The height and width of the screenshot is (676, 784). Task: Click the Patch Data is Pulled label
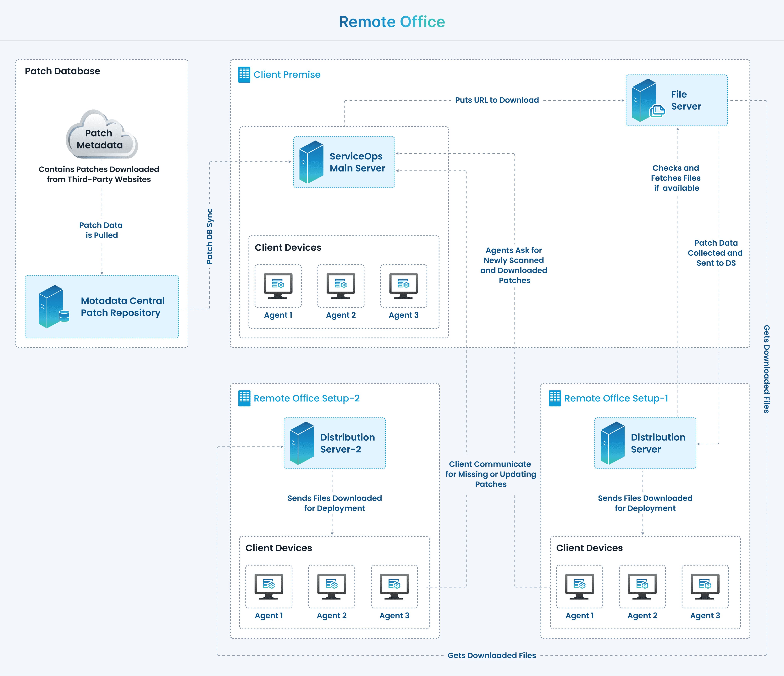(x=101, y=230)
